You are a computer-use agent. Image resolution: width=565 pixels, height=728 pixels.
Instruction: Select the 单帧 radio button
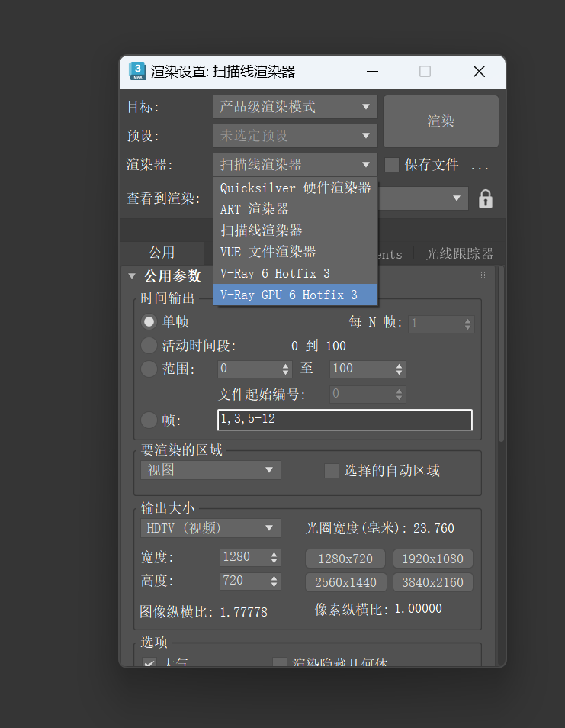(149, 321)
